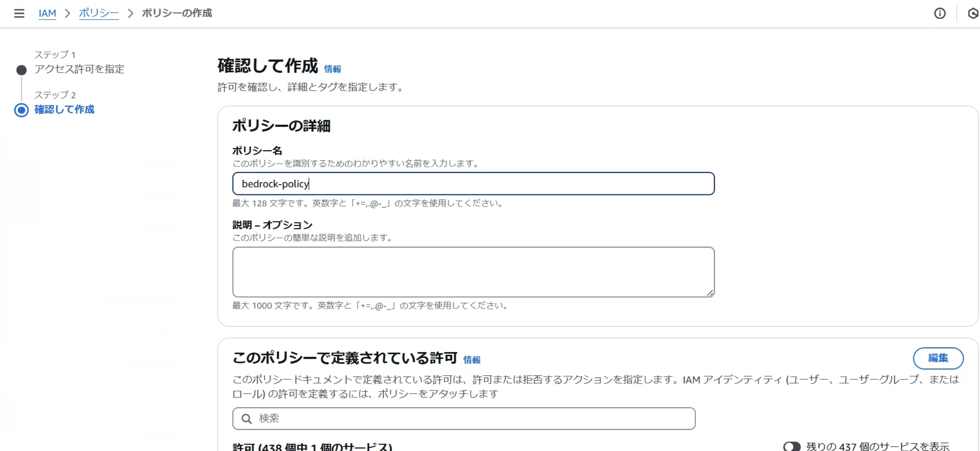Click the filled ステップ1 step circle marker
Image resolution: width=980 pixels, height=451 pixels.
[21, 70]
